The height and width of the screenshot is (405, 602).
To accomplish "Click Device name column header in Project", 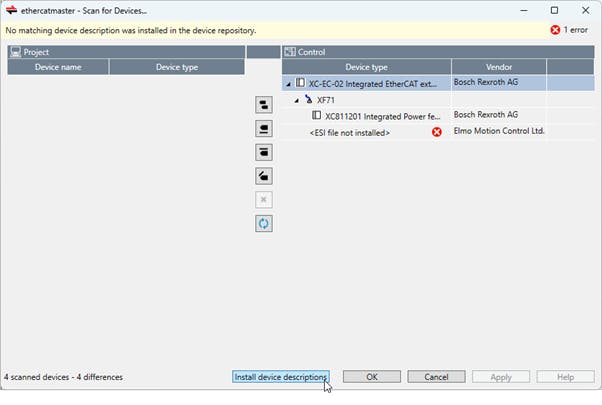I will tap(58, 67).
